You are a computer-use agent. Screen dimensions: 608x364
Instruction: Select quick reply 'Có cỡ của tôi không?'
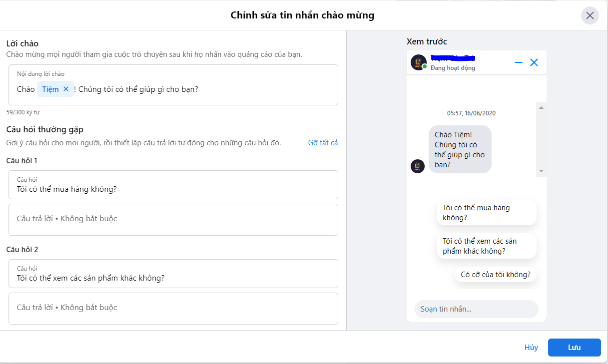coord(496,275)
